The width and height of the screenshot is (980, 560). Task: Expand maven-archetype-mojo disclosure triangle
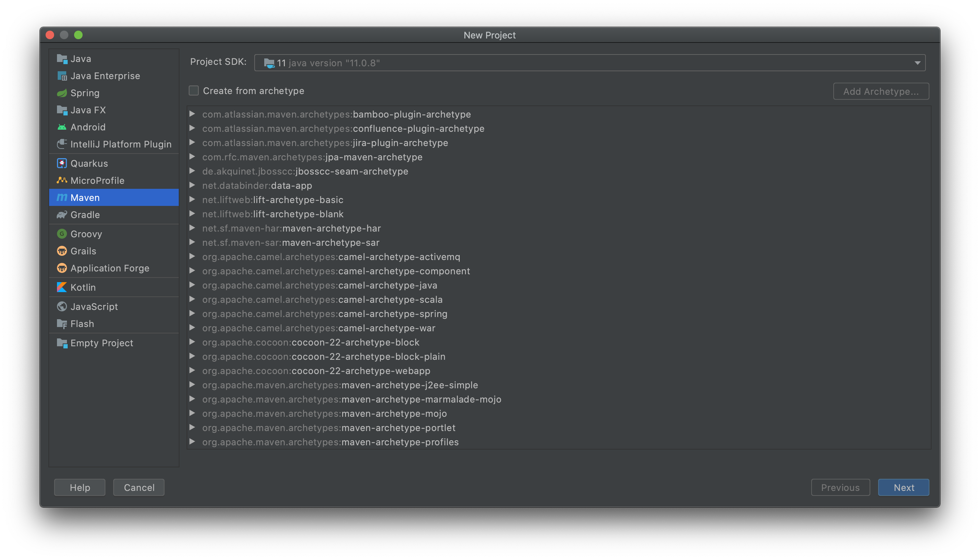pos(192,413)
